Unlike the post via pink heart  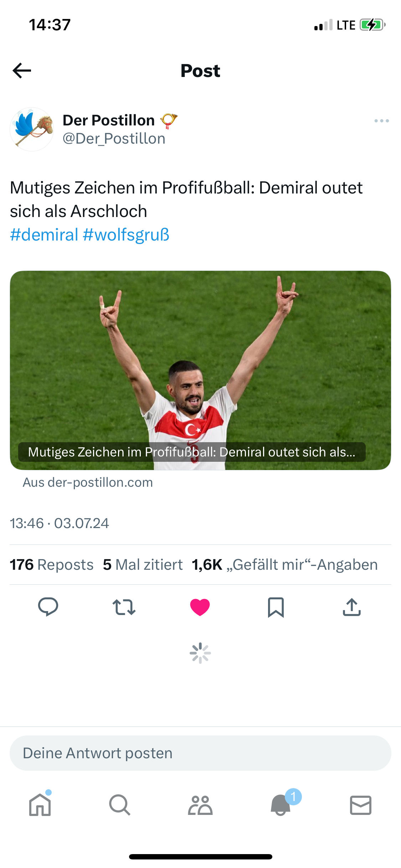click(x=200, y=607)
